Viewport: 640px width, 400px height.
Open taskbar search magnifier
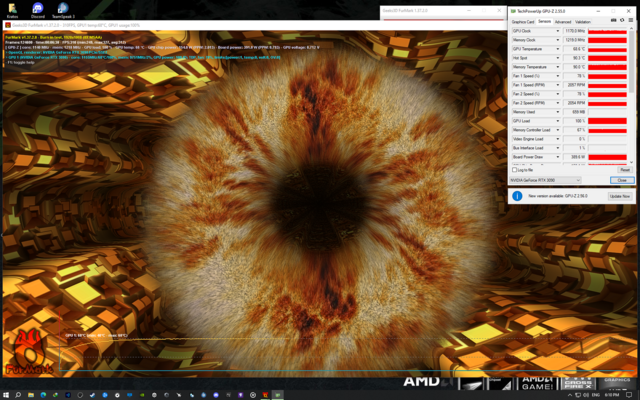pyautogui.click(x=18, y=395)
